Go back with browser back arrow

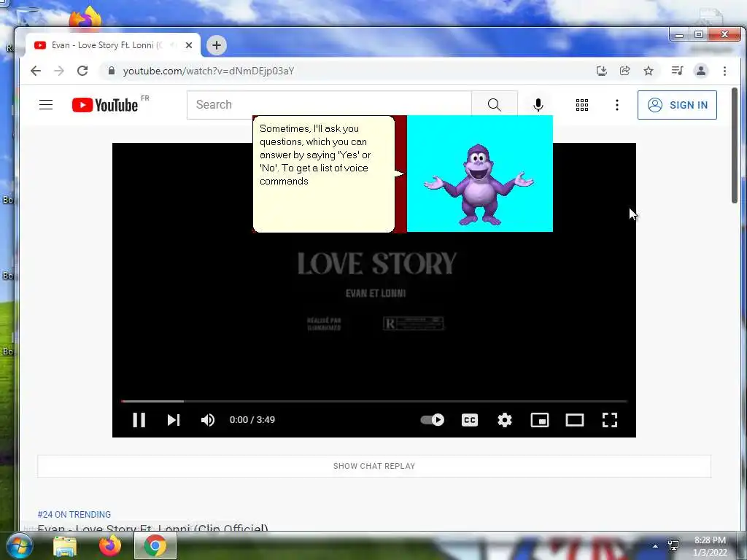(36, 71)
